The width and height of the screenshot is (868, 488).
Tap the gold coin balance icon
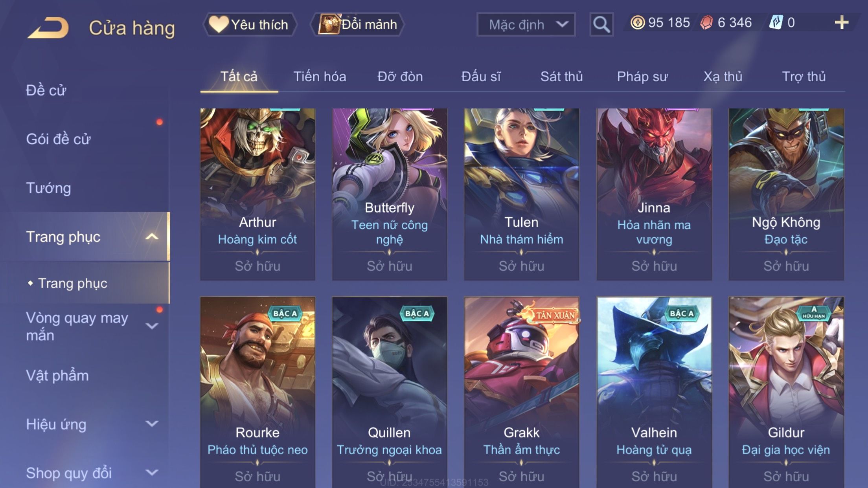[637, 22]
